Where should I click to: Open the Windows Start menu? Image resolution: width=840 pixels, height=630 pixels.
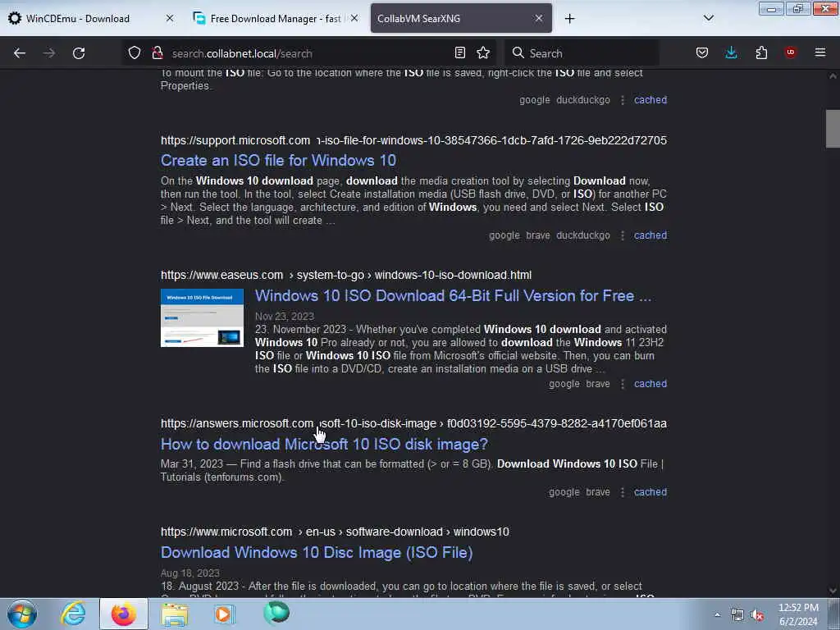pos(22,614)
